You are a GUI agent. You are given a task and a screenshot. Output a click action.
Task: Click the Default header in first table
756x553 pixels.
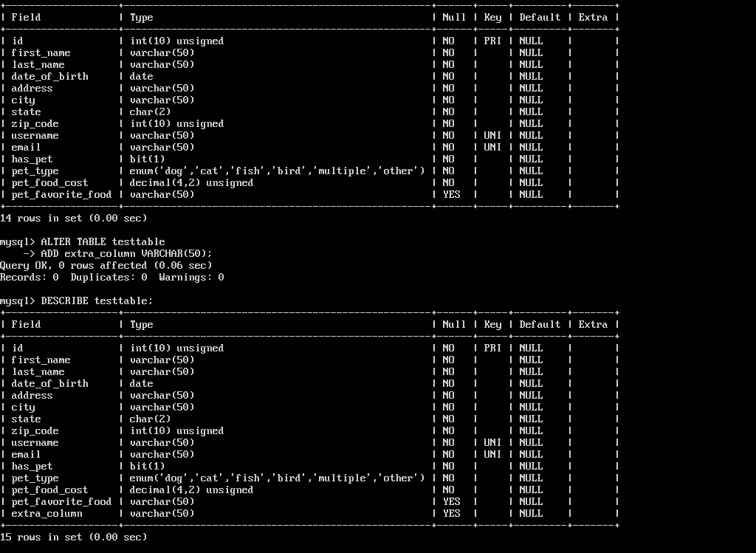[540, 18]
